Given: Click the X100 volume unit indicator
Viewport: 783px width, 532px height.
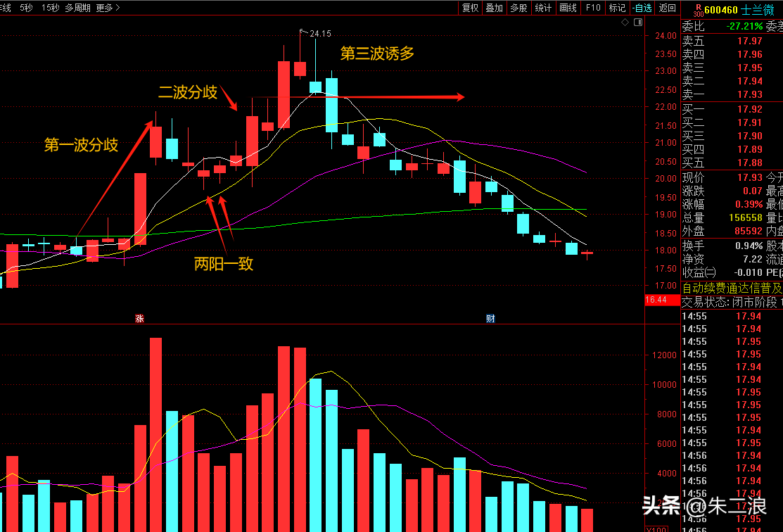Looking at the screenshot, I should click(x=656, y=528).
